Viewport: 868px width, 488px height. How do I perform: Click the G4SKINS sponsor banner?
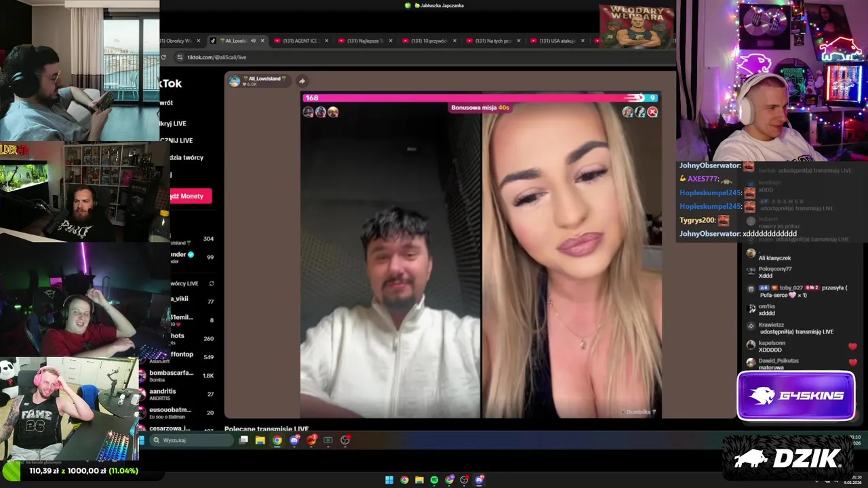click(796, 396)
